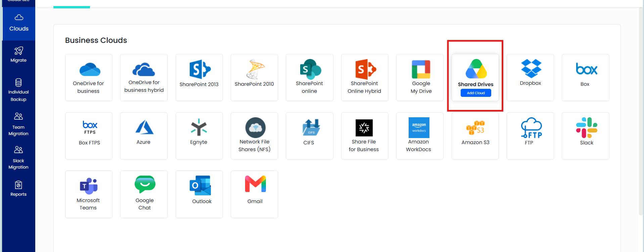The image size is (644, 252).
Task: Choose the SharePoint 2010 cloud
Action: (x=254, y=77)
